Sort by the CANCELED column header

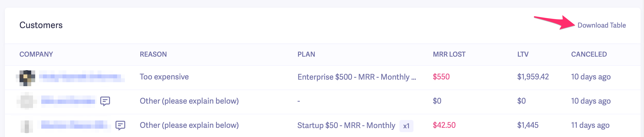[589, 54]
